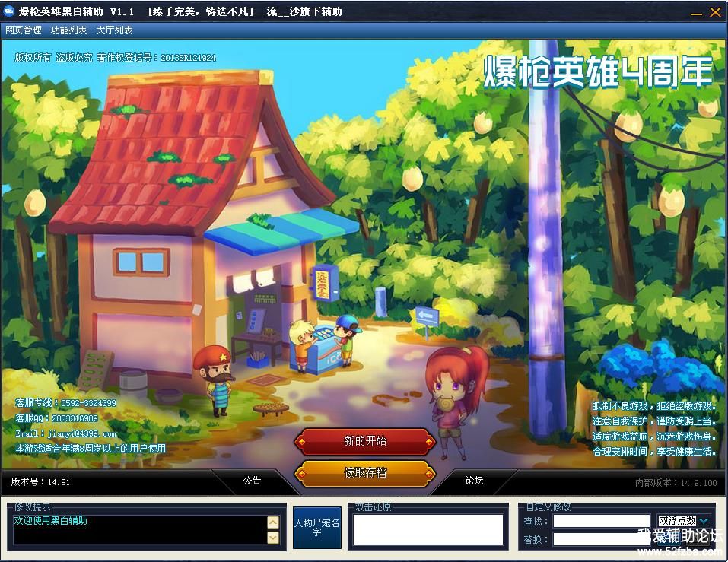The width and height of the screenshot is (728, 562).
Task: Open the 功能列表 menu
Action: tap(68, 30)
